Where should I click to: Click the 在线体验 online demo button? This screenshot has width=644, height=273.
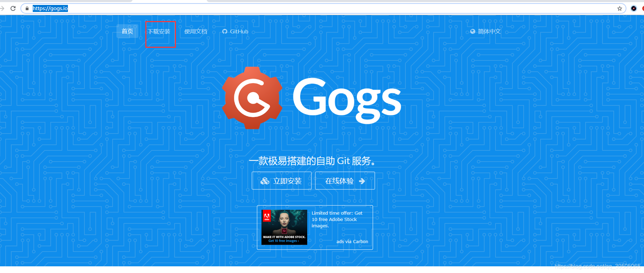coord(345,181)
